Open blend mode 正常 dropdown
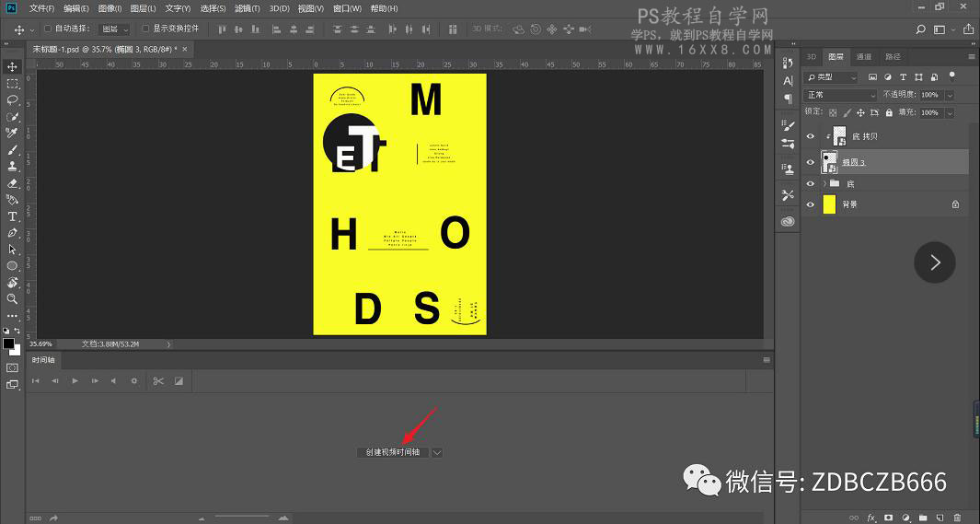This screenshot has height=524, width=980. pyautogui.click(x=841, y=95)
